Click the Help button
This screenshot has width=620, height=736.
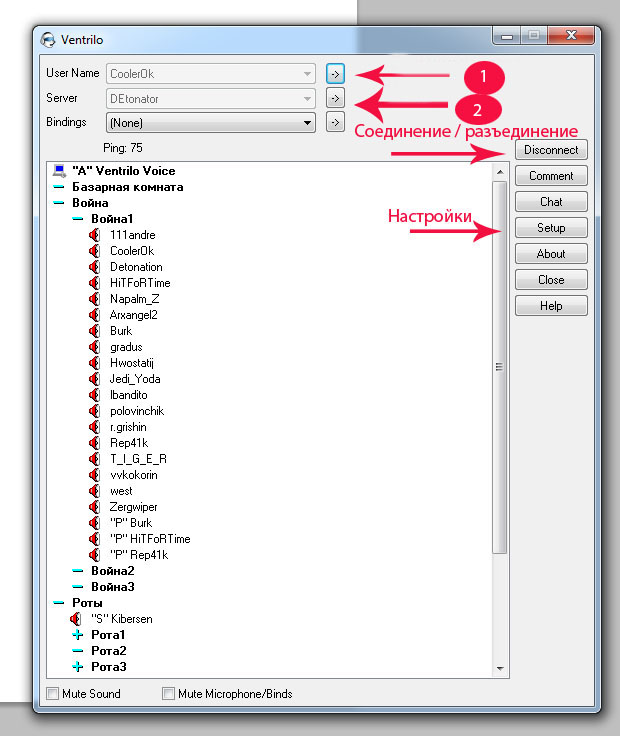pyautogui.click(x=551, y=306)
